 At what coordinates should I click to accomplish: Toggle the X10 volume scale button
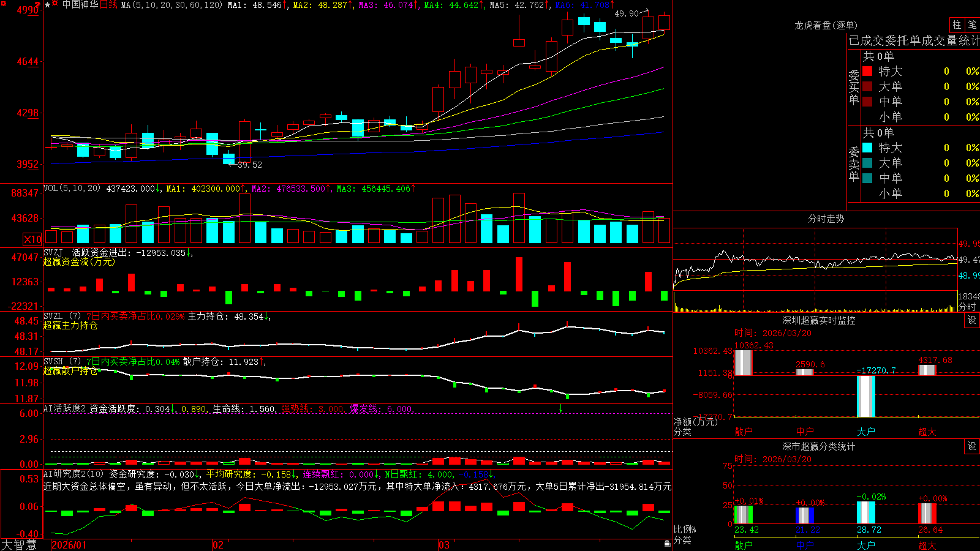click(x=32, y=239)
